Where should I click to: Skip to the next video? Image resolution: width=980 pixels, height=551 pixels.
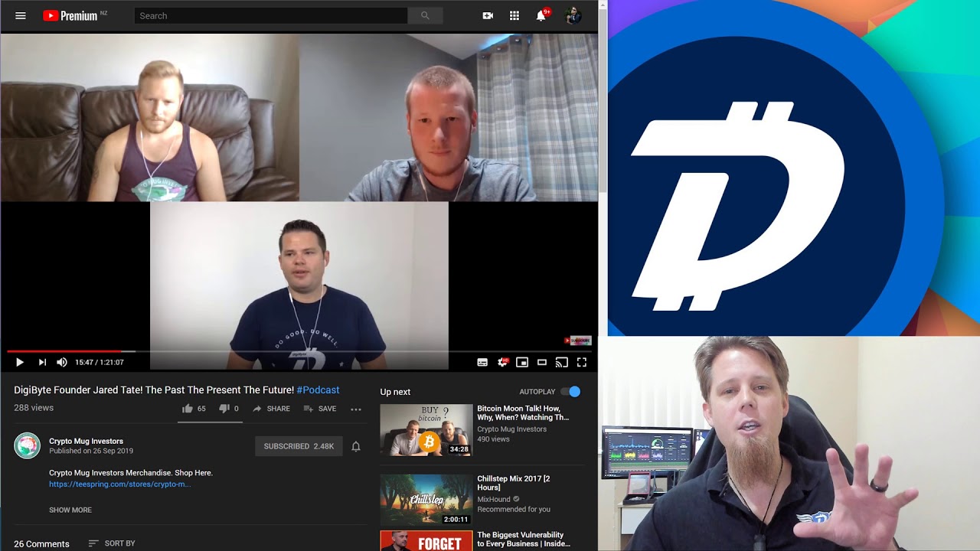point(42,362)
